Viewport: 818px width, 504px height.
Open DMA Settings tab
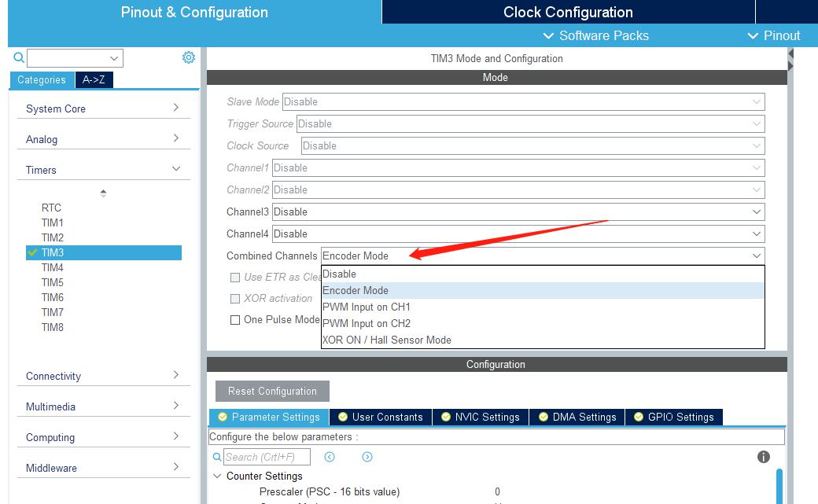click(x=577, y=417)
